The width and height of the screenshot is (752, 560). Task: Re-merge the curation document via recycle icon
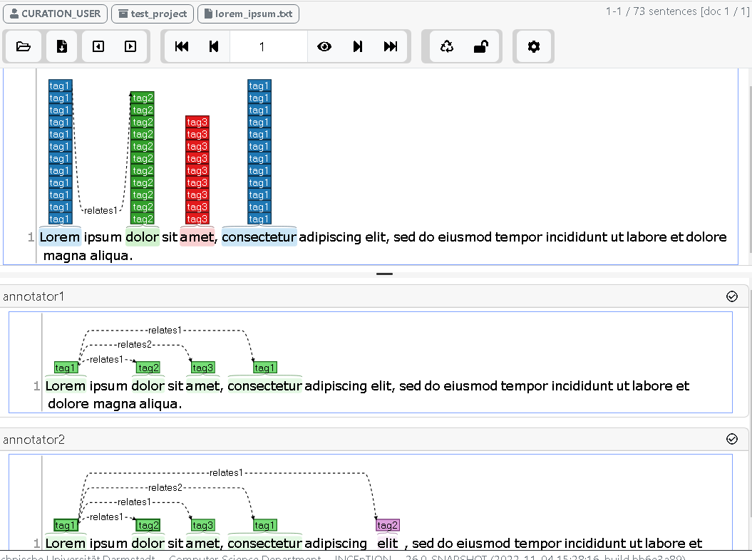point(447,46)
